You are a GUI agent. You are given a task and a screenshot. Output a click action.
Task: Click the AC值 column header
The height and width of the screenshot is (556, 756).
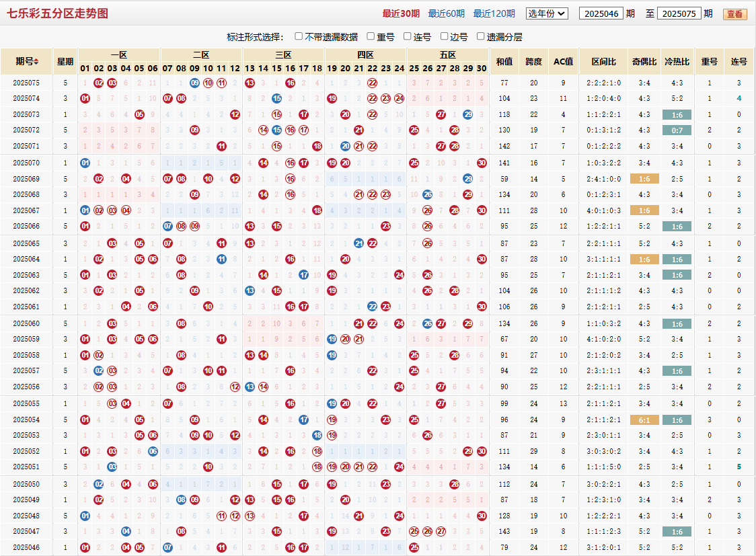click(x=563, y=62)
